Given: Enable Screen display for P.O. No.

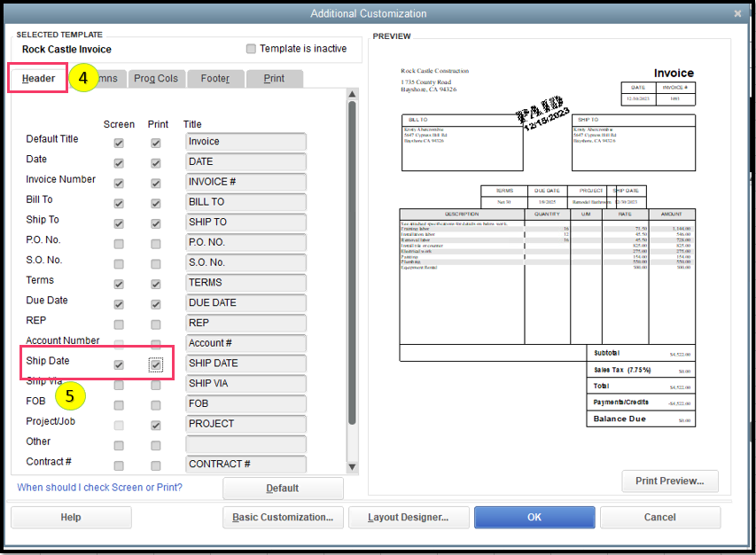Looking at the screenshot, I should [x=119, y=243].
